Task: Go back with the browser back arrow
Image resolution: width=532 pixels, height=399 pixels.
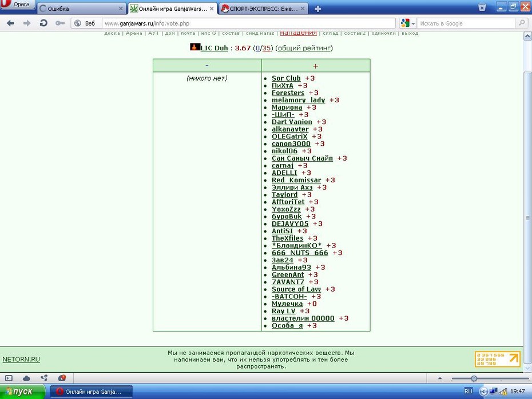Action: (10, 23)
